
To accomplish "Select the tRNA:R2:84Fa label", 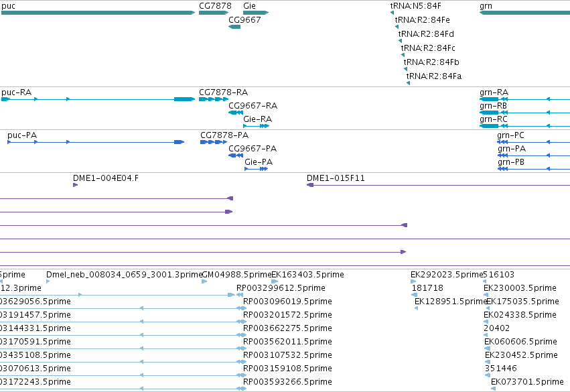I will (434, 76).
